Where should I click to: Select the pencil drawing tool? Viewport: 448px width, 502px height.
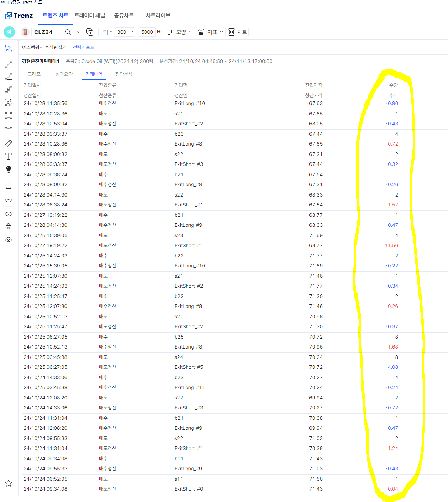tap(9, 143)
